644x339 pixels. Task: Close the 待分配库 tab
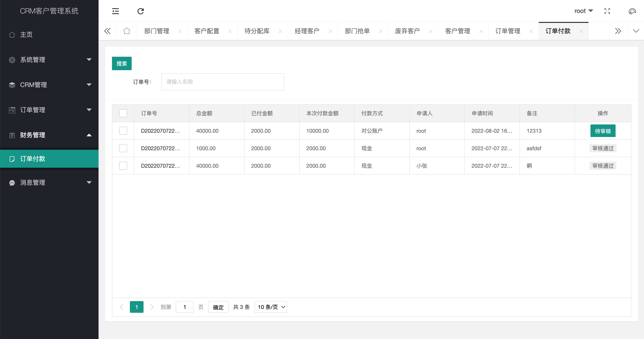click(x=280, y=31)
